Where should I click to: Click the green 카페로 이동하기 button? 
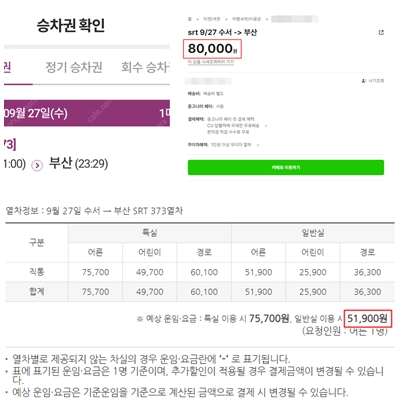point(286,167)
